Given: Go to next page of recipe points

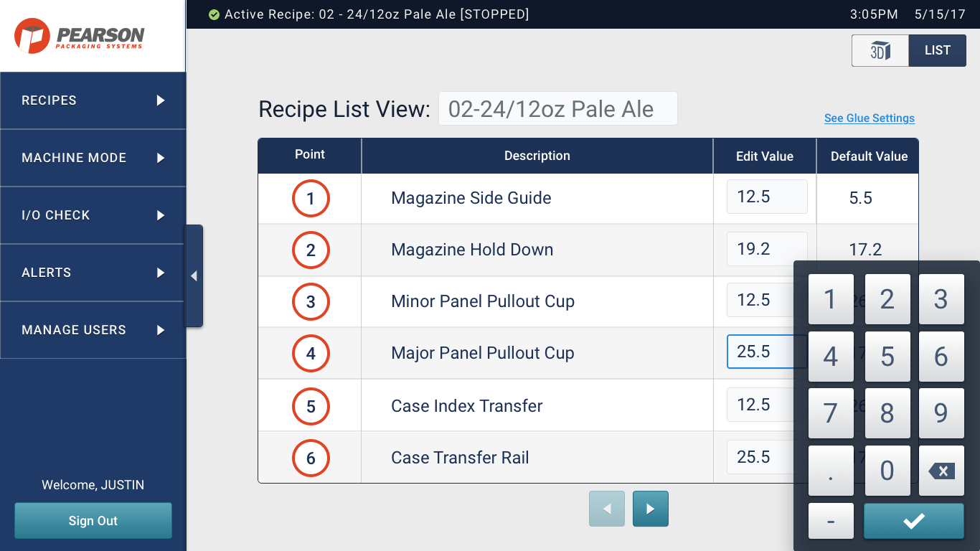Looking at the screenshot, I should pyautogui.click(x=650, y=509).
